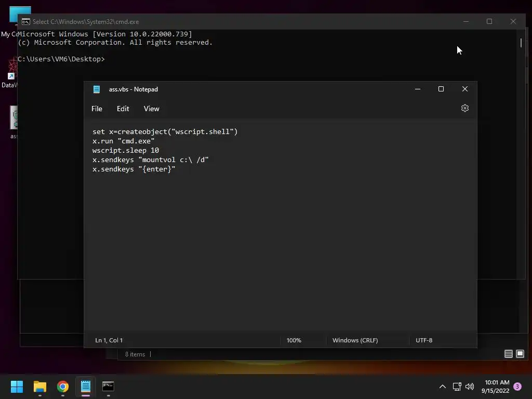Click the line 'wscript.sleep 10'
This screenshot has height=399, width=532.
(126, 150)
